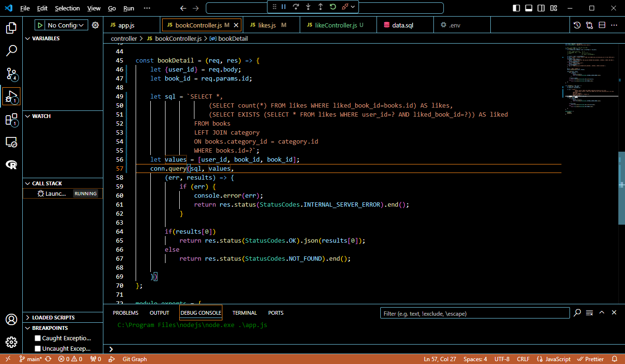Disconnect the debugger
This screenshot has width=625, height=364.
(x=345, y=7)
